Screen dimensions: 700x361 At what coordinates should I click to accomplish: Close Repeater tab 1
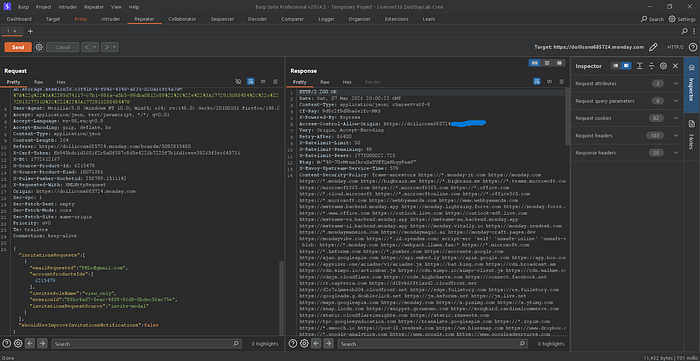click(x=15, y=31)
